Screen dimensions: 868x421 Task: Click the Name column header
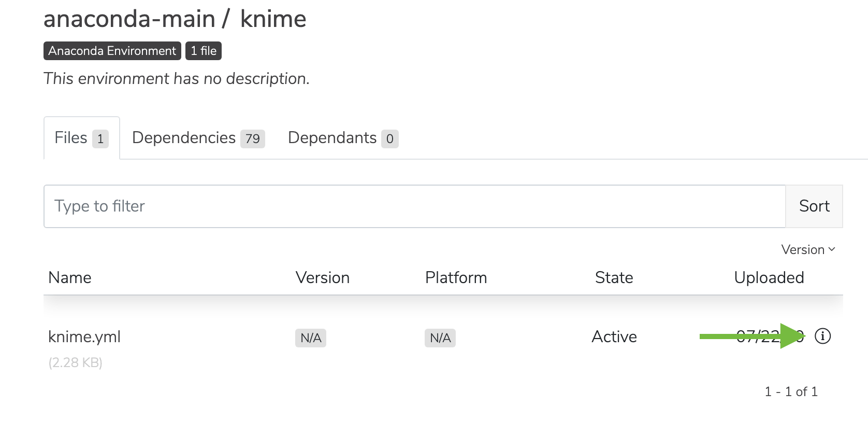(70, 278)
